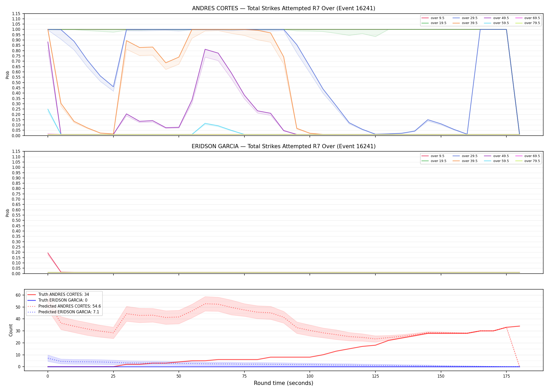
Task: Pick 'over 79.5' in Eridson Garcia legend
Action: (532, 161)
